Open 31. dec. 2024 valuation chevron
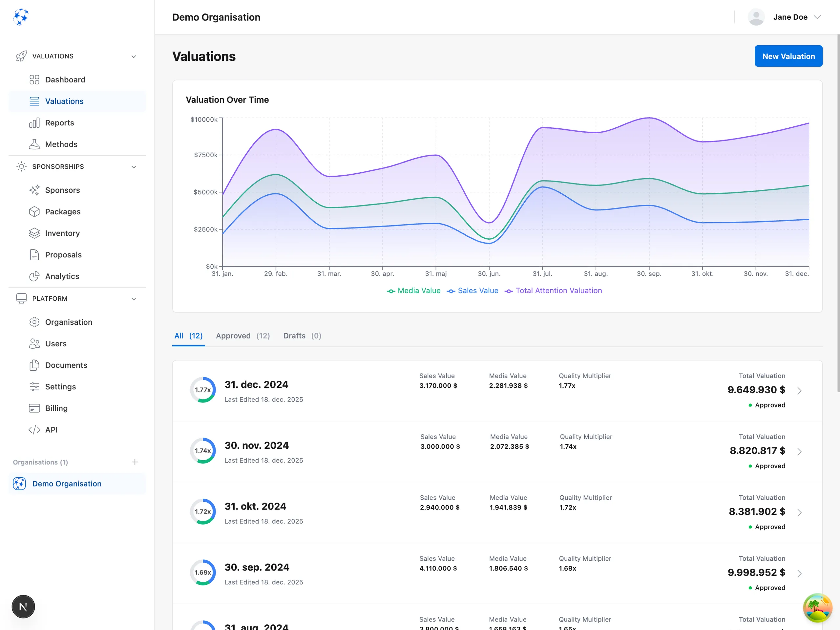Viewport: 840px width, 630px height. pyautogui.click(x=799, y=391)
